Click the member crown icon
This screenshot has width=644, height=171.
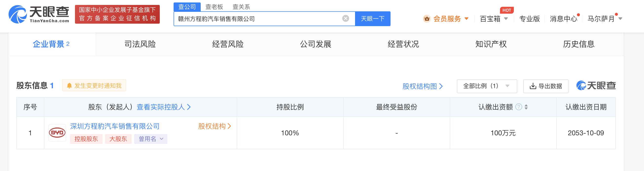click(x=427, y=19)
